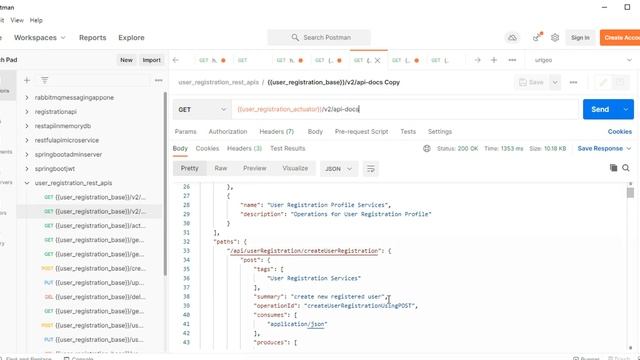Go to next tab with right arrow

[x=478, y=60]
